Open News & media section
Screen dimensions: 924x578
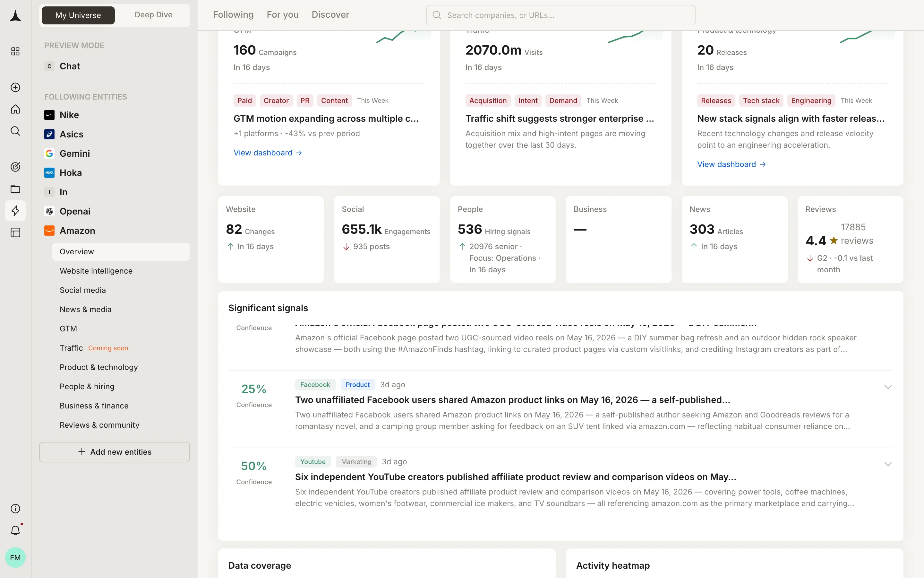coord(121,309)
